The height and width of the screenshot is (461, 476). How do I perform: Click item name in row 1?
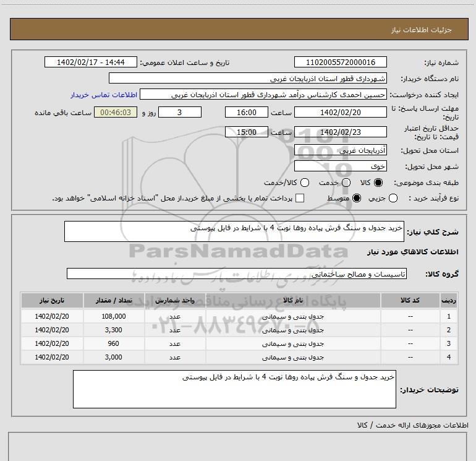(x=293, y=317)
